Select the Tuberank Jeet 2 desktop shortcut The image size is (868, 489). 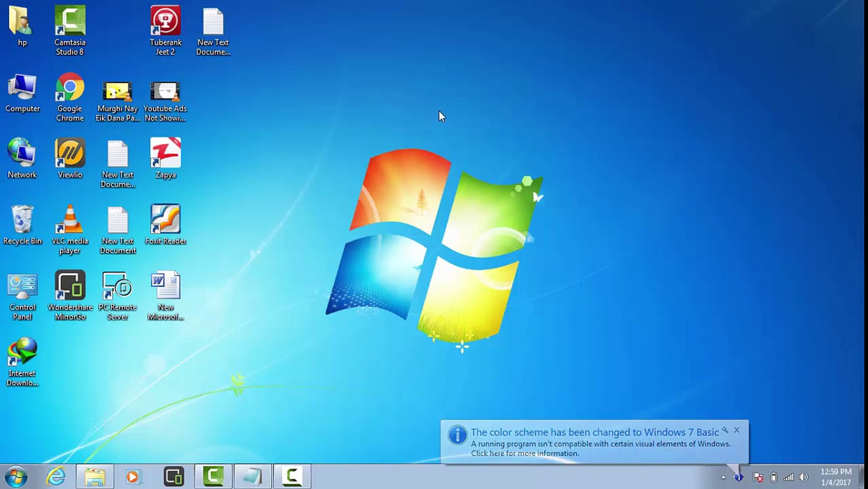point(165,30)
